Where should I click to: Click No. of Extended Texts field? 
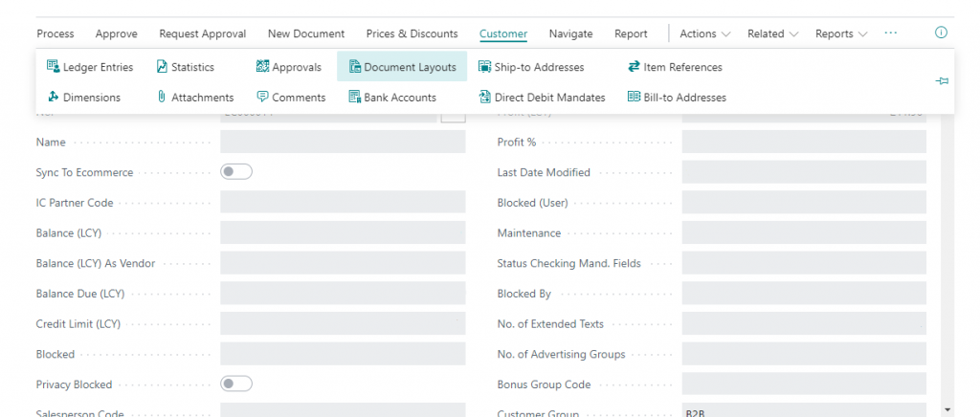tap(804, 323)
